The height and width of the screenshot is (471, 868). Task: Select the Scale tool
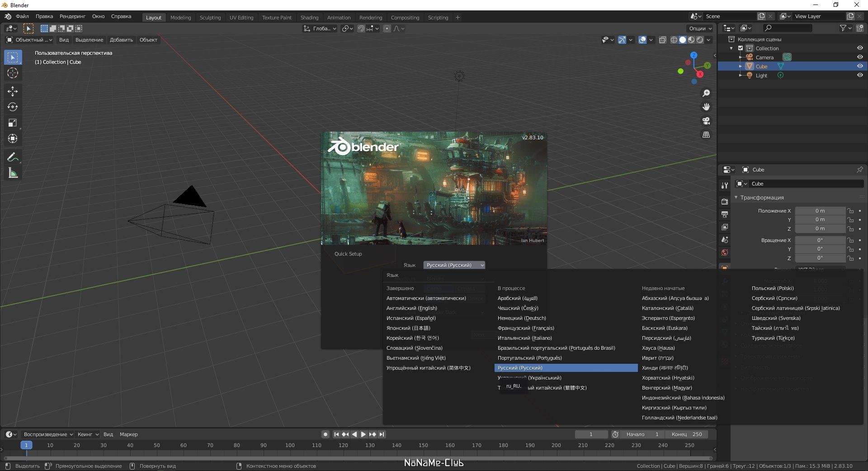[x=13, y=123]
